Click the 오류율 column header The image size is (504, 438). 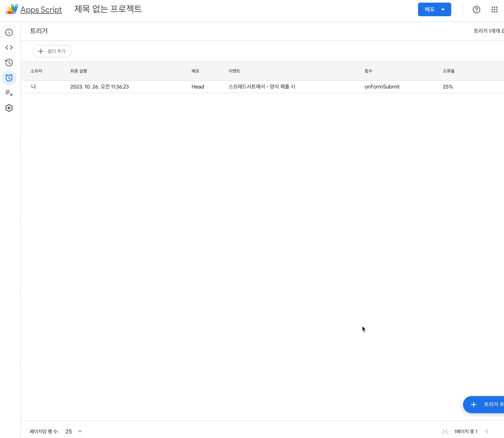pyautogui.click(x=449, y=71)
